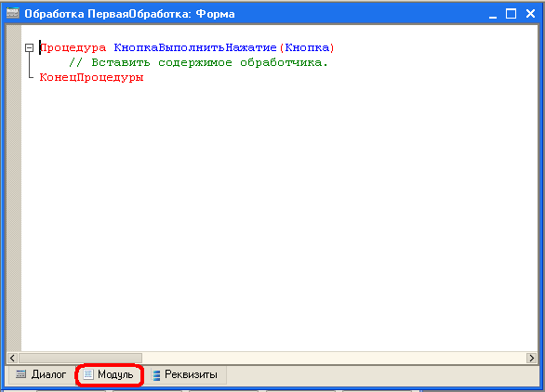Click the form window title icon
545x392 pixels.
pos(12,14)
